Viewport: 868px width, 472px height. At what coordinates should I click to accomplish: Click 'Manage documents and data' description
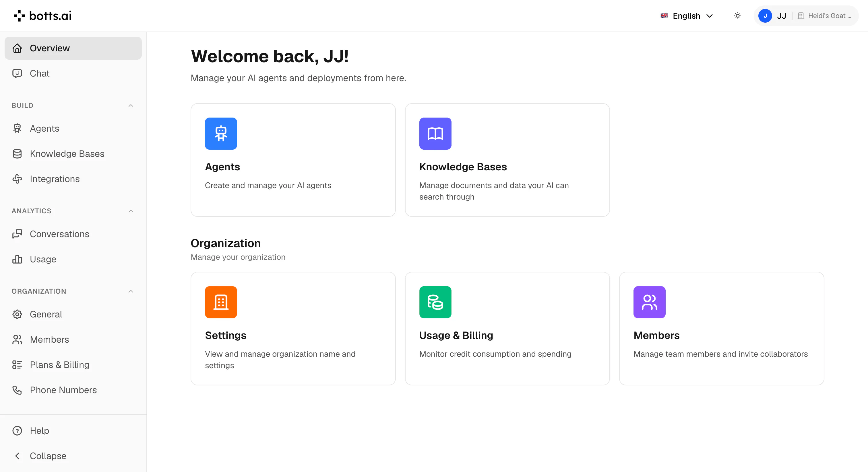click(494, 191)
